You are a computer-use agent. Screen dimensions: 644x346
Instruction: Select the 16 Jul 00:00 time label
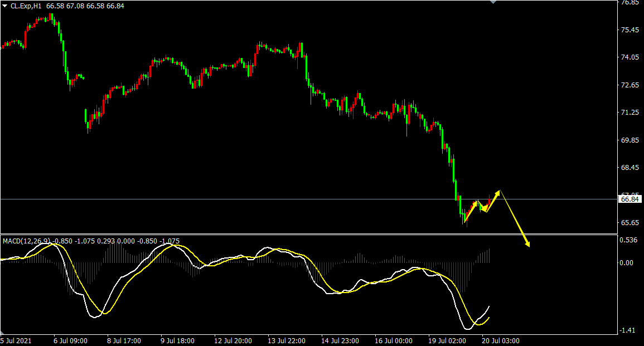click(394, 340)
